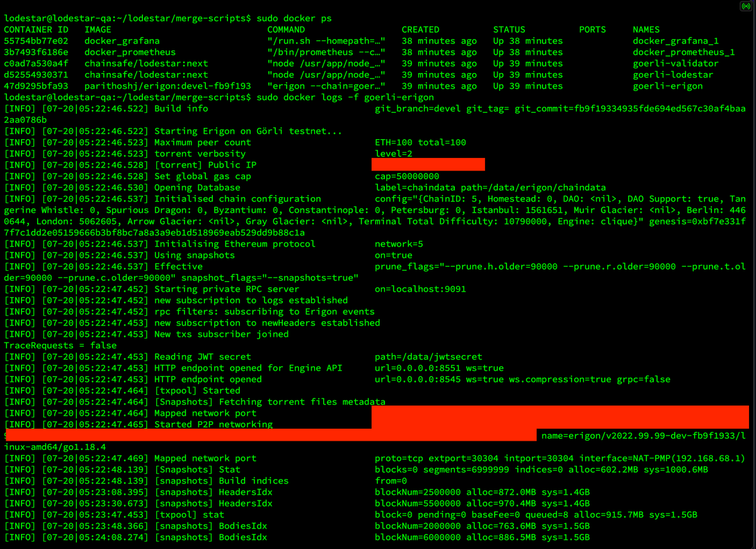The width and height of the screenshot is (756, 549).
Task: Click the 'label=chaindata path=/data/erigon/chaindata' value
Action: [x=491, y=188]
